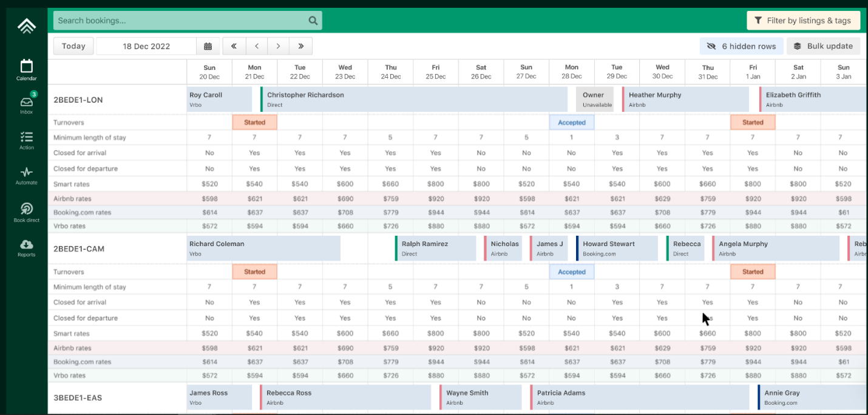
Task: Open the Book direct section
Action: pos(26,213)
